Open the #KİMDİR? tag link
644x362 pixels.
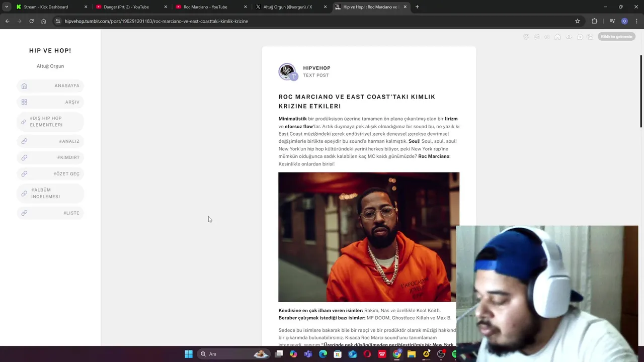click(x=50, y=157)
